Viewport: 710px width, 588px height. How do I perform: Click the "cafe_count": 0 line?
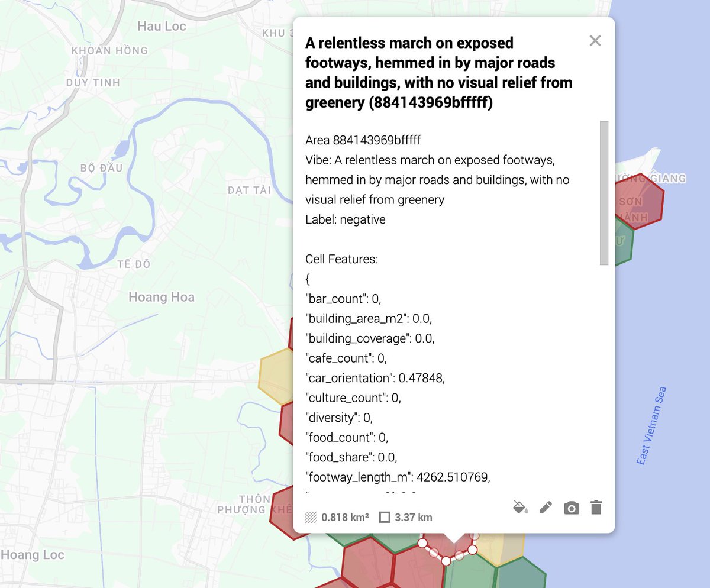(x=346, y=358)
